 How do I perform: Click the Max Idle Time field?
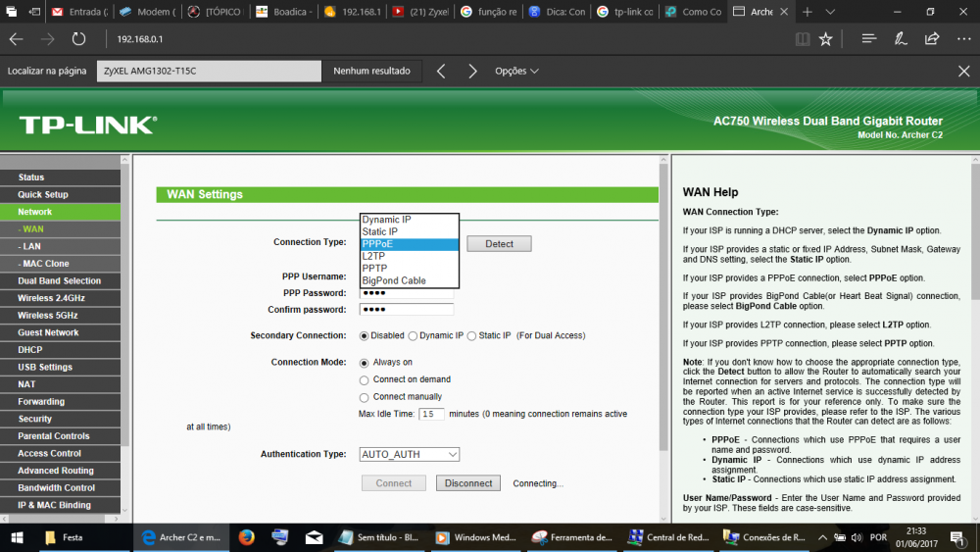point(431,415)
